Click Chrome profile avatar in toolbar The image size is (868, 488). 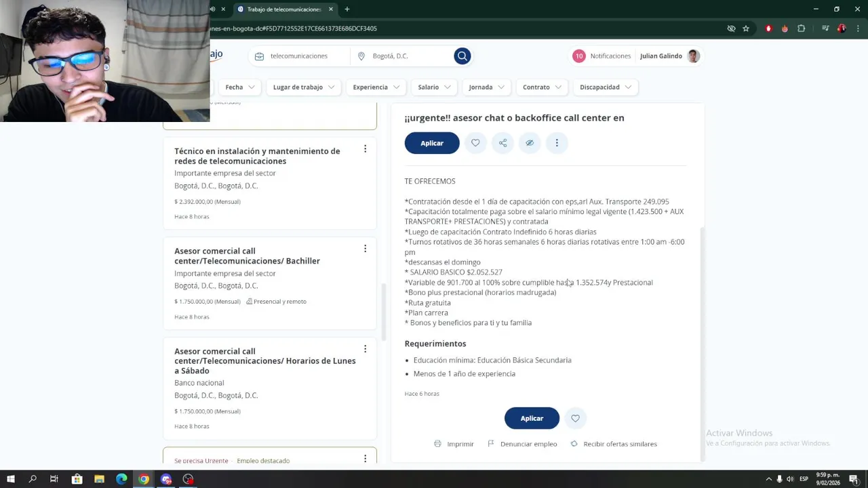[842, 28]
